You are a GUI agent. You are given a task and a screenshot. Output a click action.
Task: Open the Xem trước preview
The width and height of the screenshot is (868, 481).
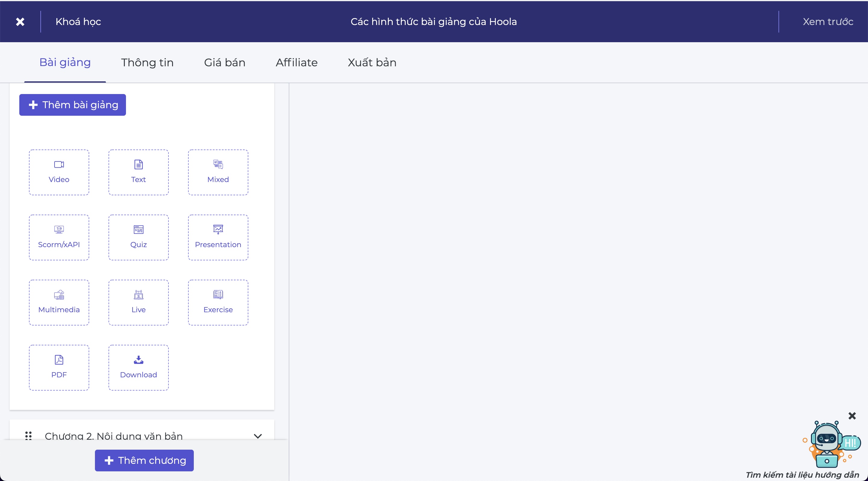[x=828, y=22]
